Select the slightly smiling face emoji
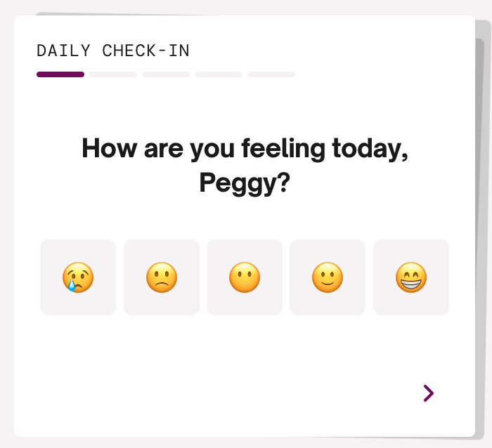This screenshot has width=492, height=448. 328,277
